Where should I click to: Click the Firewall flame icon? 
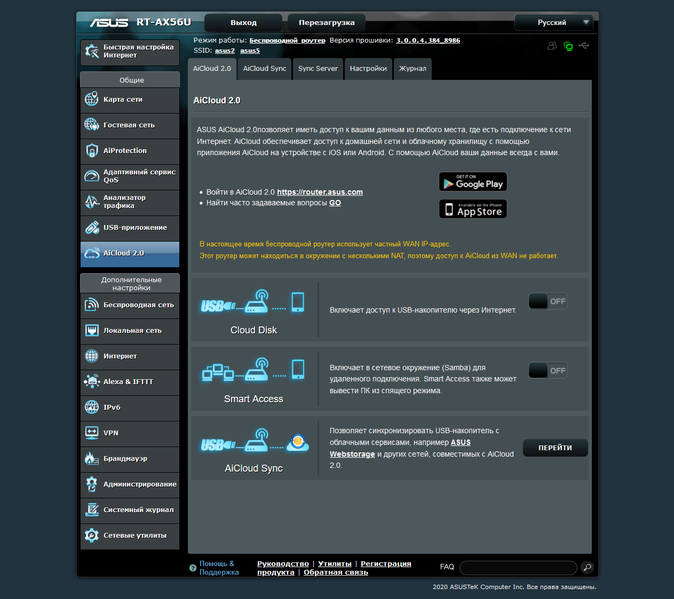click(x=92, y=458)
